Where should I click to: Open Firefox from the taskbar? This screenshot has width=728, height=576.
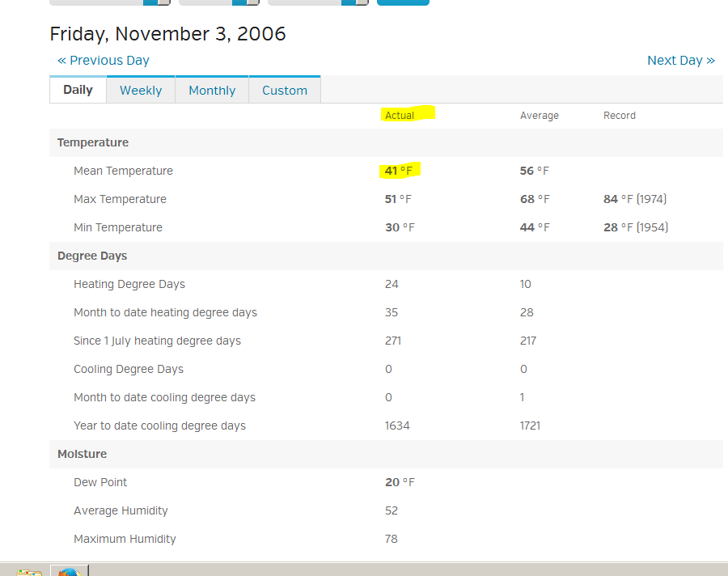(x=69, y=571)
